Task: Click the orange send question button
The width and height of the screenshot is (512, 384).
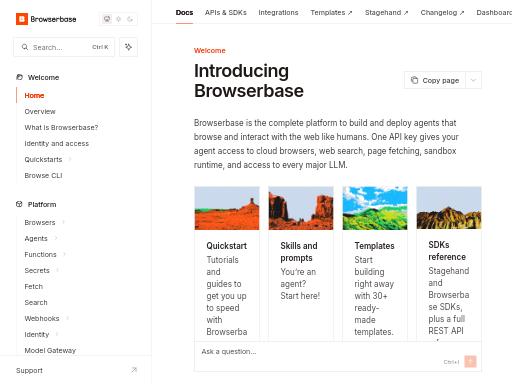Action: pyautogui.click(x=470, y=361)
